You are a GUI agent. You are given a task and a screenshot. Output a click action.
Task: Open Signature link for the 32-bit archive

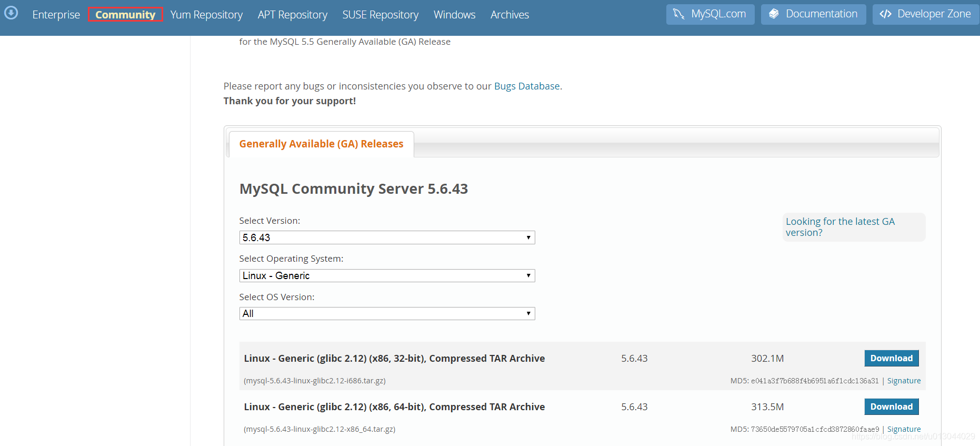pos(904,381)
